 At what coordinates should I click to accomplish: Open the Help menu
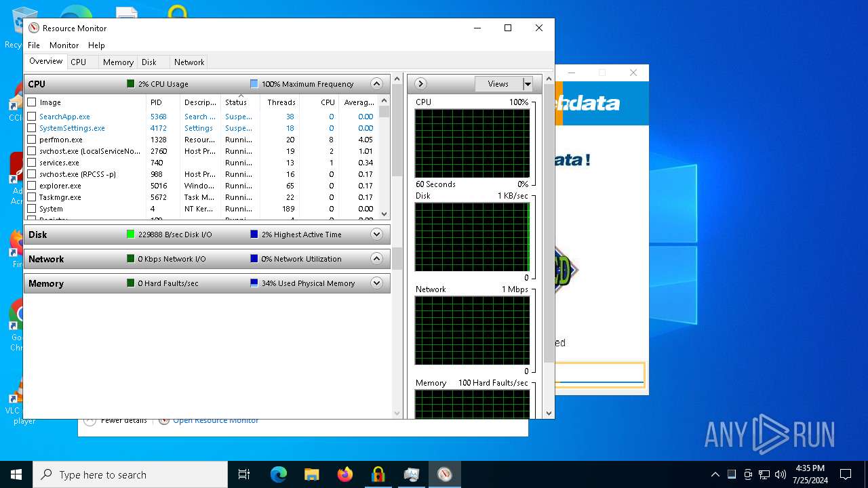[96, 45]
